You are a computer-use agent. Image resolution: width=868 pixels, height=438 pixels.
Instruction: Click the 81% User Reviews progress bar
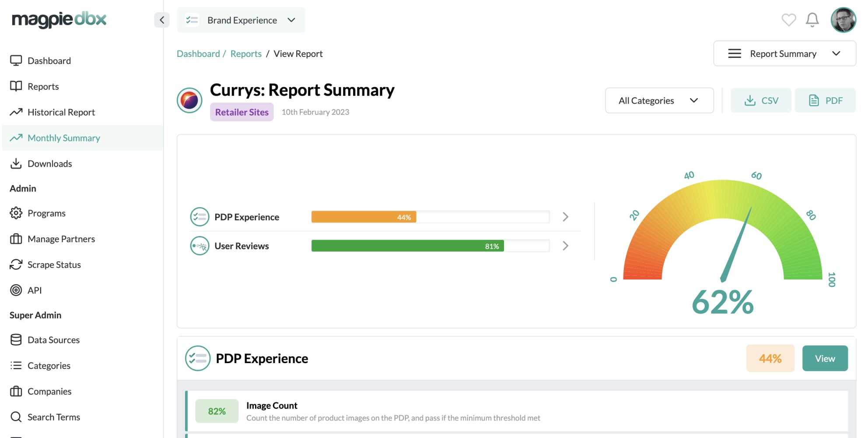click(430, 246)
